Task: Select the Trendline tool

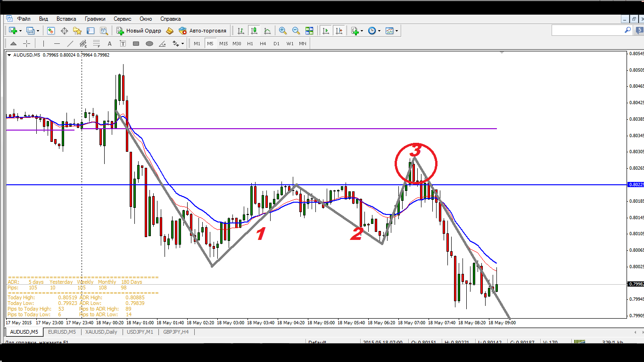Action: (x=70, y=44)
